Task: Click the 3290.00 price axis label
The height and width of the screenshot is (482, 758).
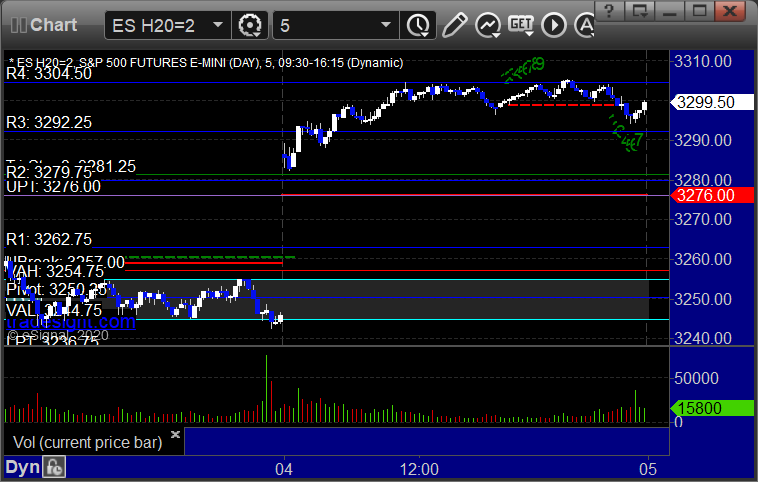Action: pos(703,140)
